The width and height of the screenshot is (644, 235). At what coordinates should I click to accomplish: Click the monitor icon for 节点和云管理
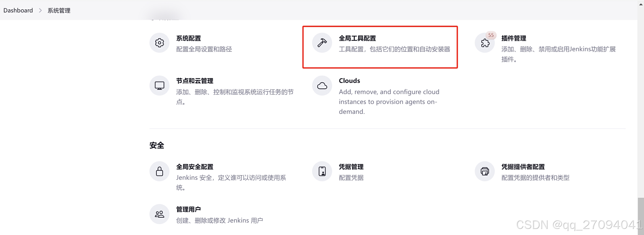[x=159, y=85]
